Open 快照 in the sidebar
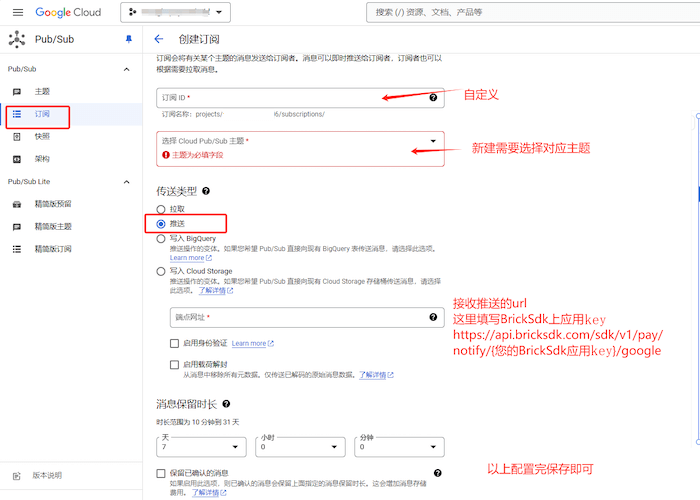This screenshot has width=700, height=500. [x=42, y=136]
